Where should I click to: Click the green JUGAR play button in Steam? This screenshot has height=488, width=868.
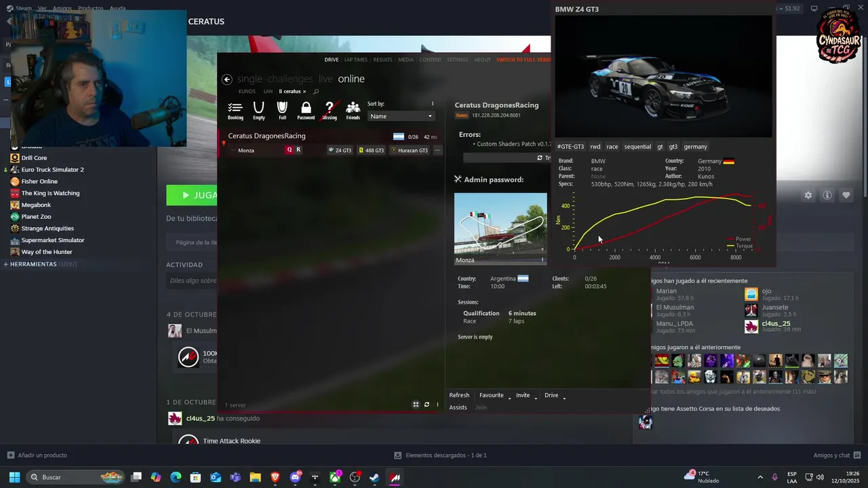(192, 195)
